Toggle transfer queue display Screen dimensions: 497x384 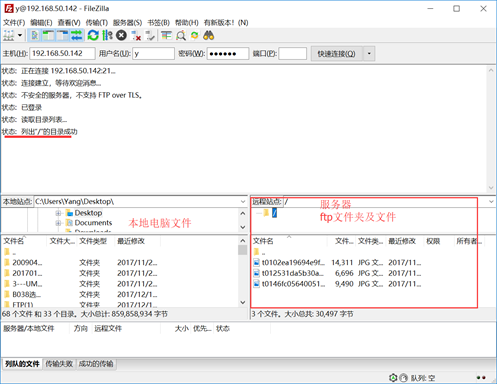pyautogui.click(x=76, y=35)
